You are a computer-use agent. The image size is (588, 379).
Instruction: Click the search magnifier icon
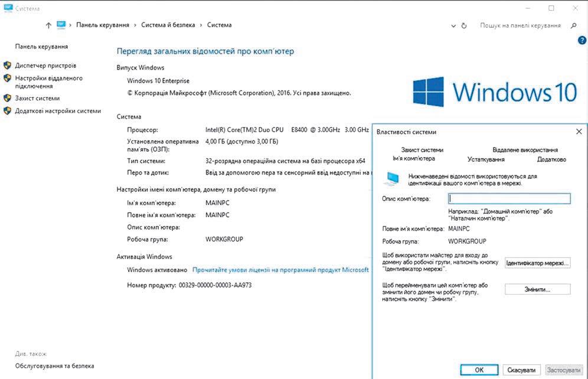click(573, 25)
